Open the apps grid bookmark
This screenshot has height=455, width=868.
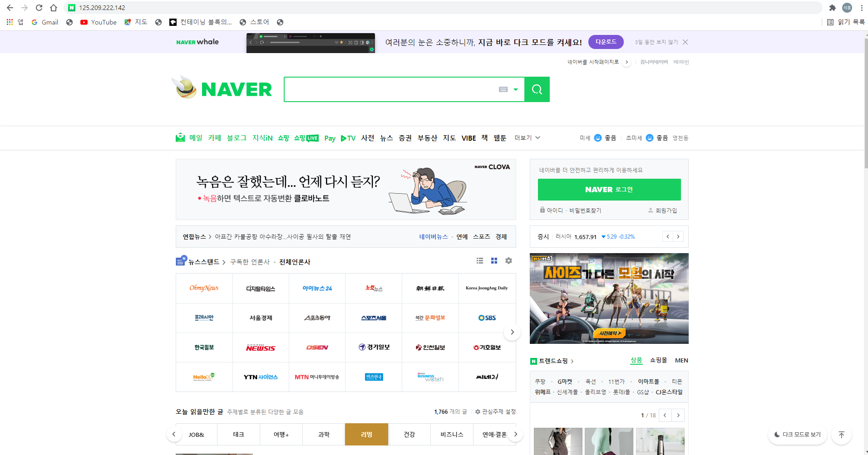pyautogui.click(x=15, y=22)
